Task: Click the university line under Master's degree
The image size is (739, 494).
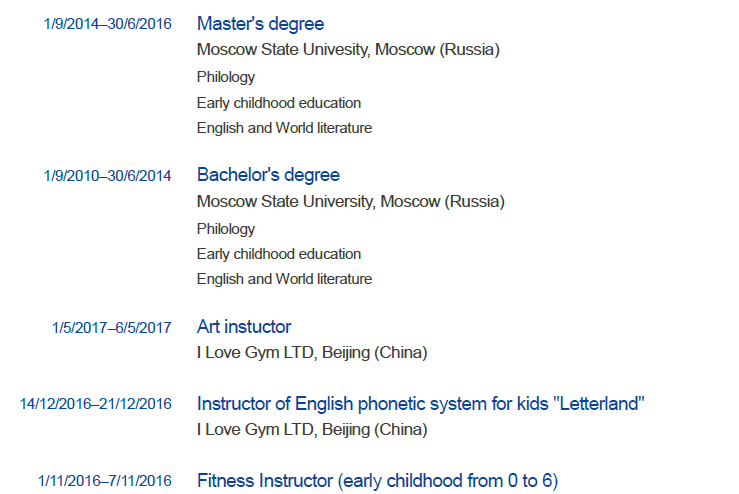Action: (347, 50)
